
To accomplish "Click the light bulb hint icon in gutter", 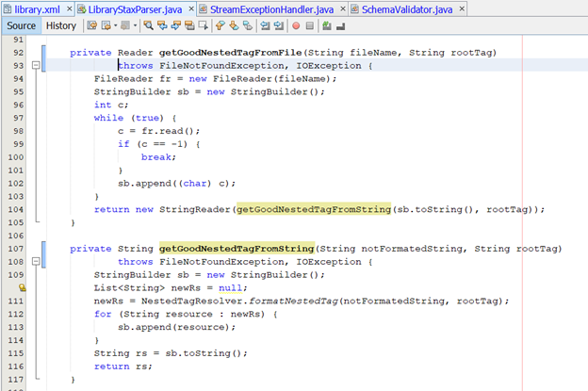I will (x=23, y=287).
